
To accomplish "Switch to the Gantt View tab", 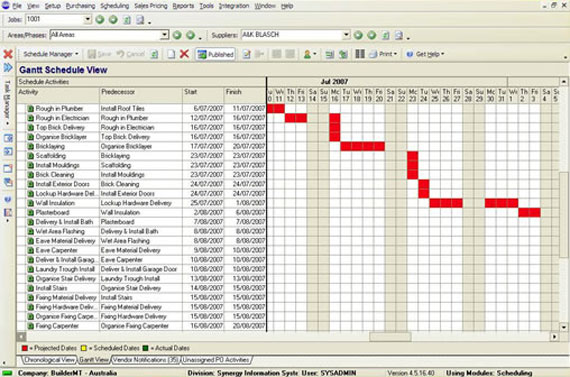I will pos(94,360).
